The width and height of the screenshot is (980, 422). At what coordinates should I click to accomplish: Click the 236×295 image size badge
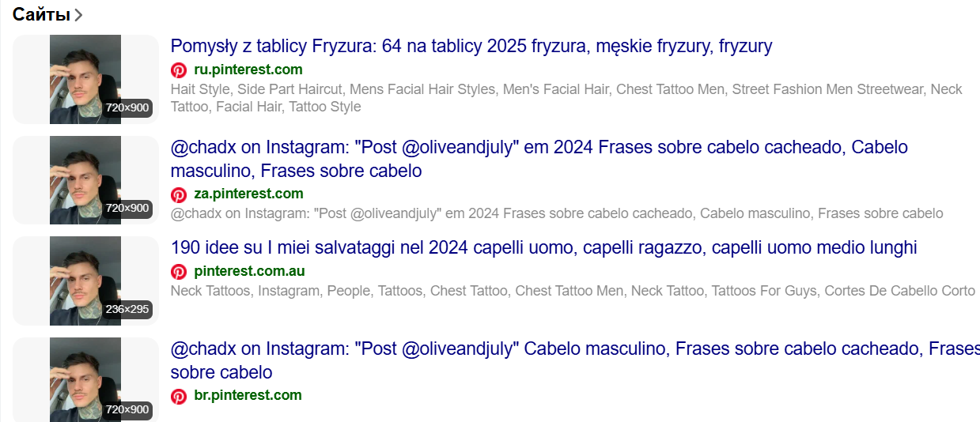(x=127, y=309)
